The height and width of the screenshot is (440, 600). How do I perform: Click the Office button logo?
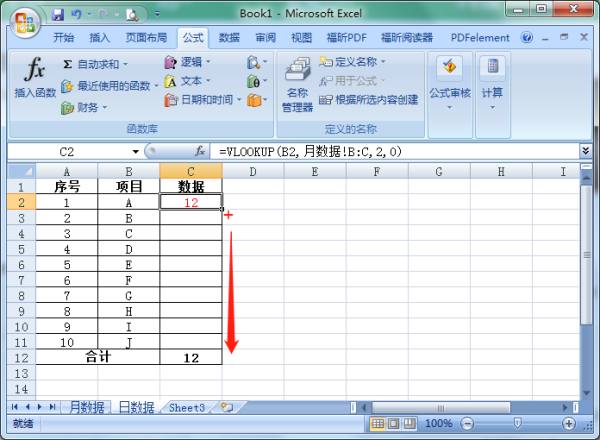(25, 22)
